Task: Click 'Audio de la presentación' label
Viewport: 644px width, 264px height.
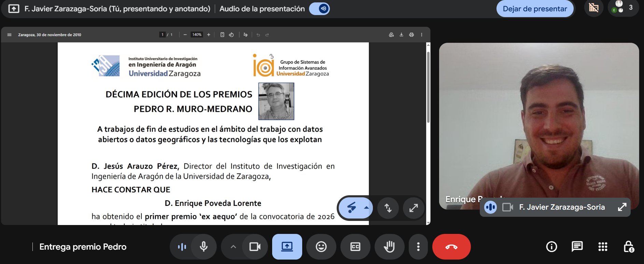Action: 262,9
